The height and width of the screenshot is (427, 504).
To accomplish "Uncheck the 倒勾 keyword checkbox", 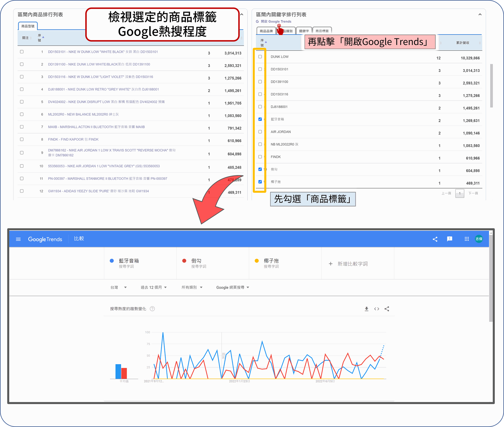I will pos(260,169).
